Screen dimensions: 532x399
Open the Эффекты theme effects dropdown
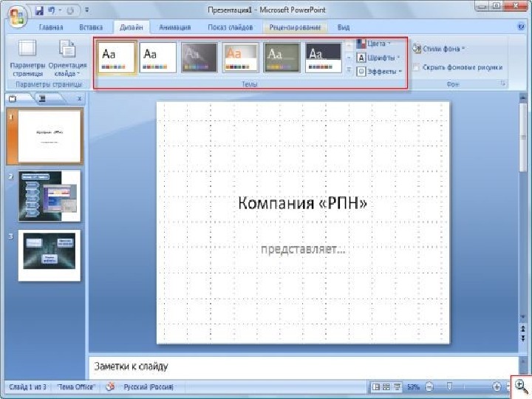point(379,72)
